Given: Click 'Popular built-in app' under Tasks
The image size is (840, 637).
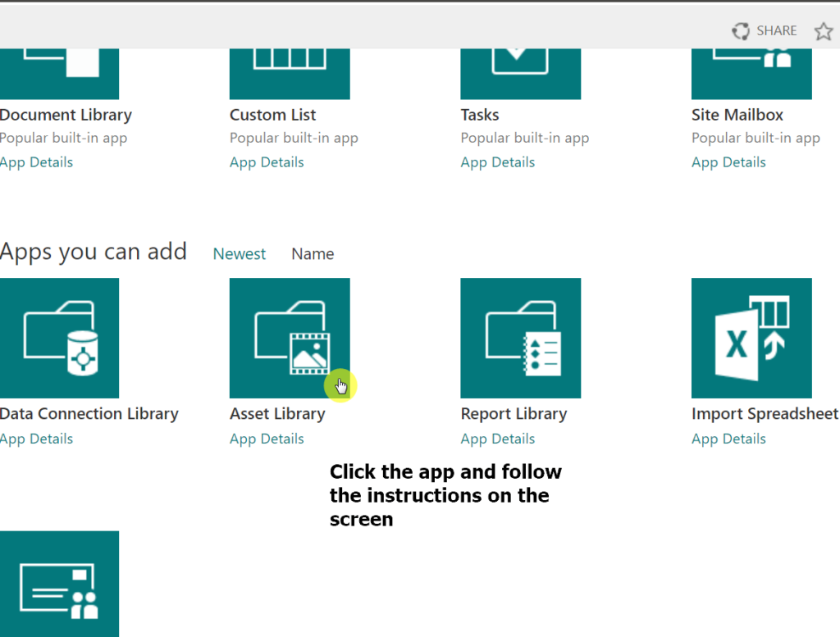Looking at the screenshot, I should coord(525,138).
